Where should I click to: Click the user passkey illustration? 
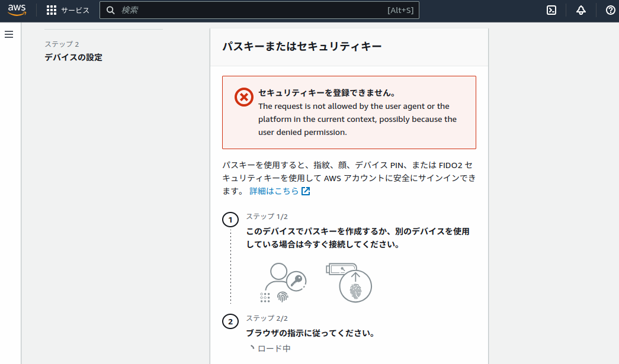click(x=284, y=282)
